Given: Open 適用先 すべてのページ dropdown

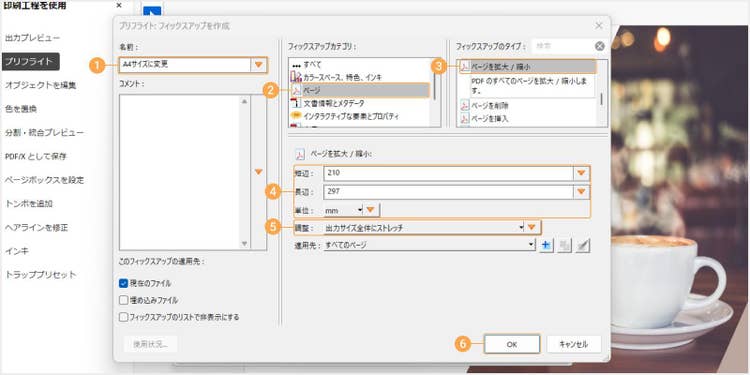Looking at the screenshot, I should click(430, 245).
